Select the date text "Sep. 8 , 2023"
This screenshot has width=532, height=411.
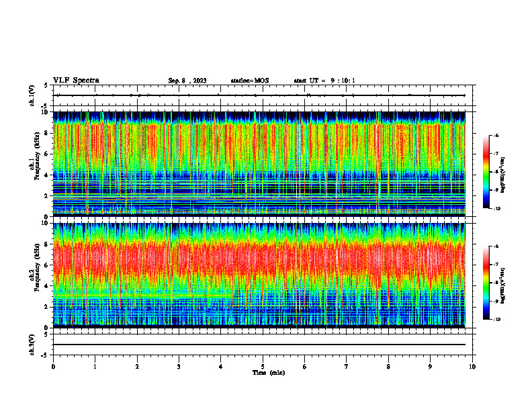187,81
